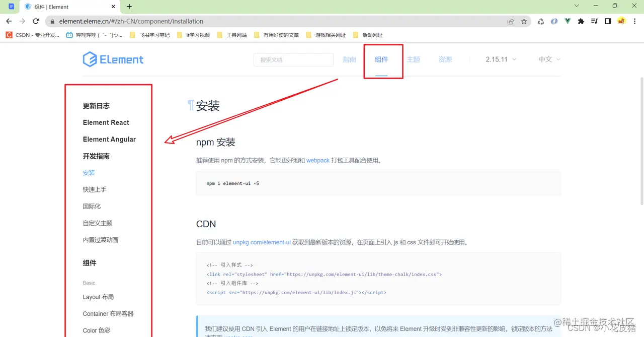Select Container 布局容器 in the sidebar
Viewport: 644px width, 337px height.
[108, 313]
